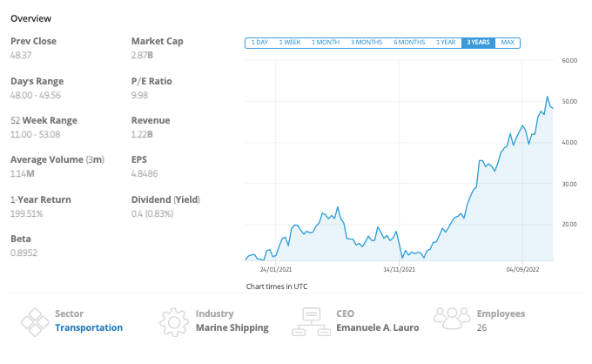Click the Employees people icon

451,320
